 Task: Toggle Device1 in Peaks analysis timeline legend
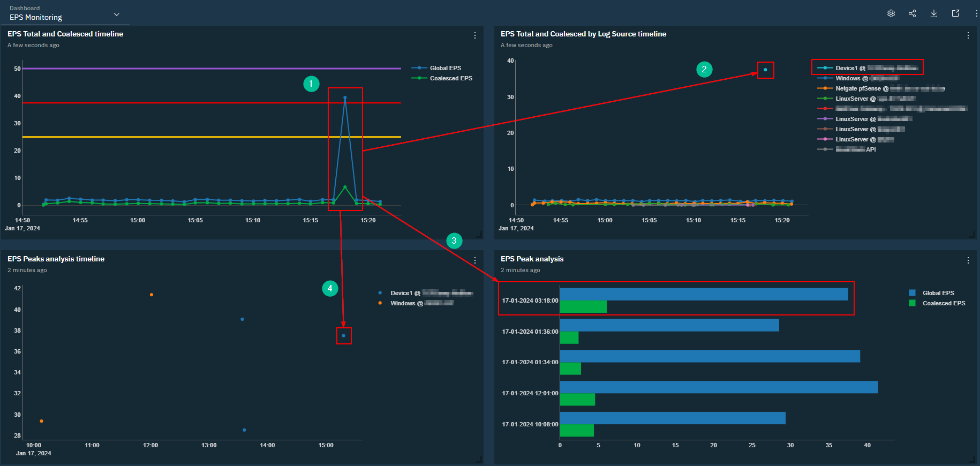pos(426,293)
